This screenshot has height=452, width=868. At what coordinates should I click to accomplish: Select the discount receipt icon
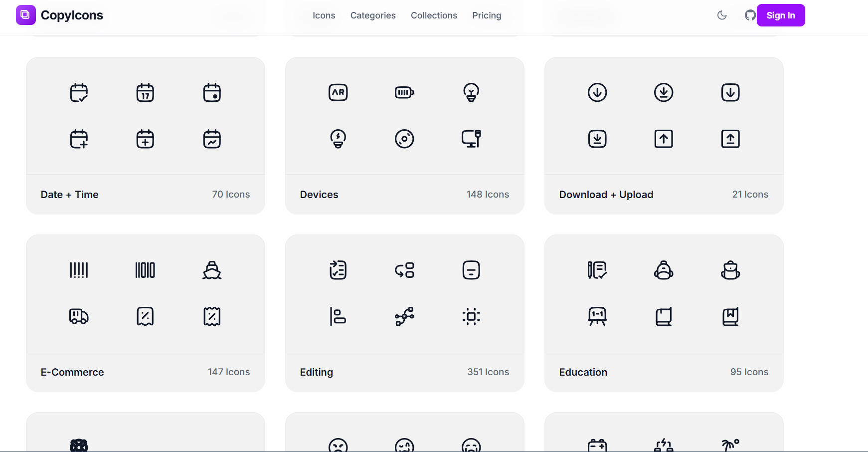pyautogui.click(x=145, y=316)
